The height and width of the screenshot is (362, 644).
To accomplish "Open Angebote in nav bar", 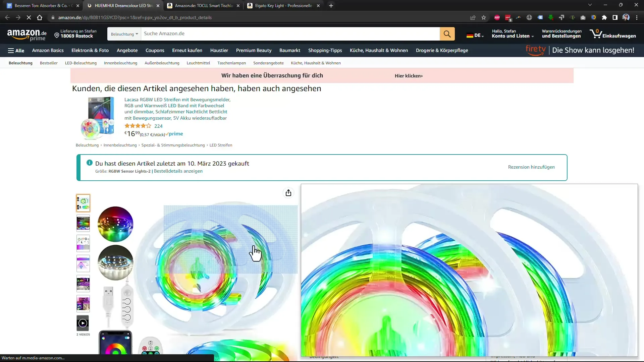I will pos(127,51).
